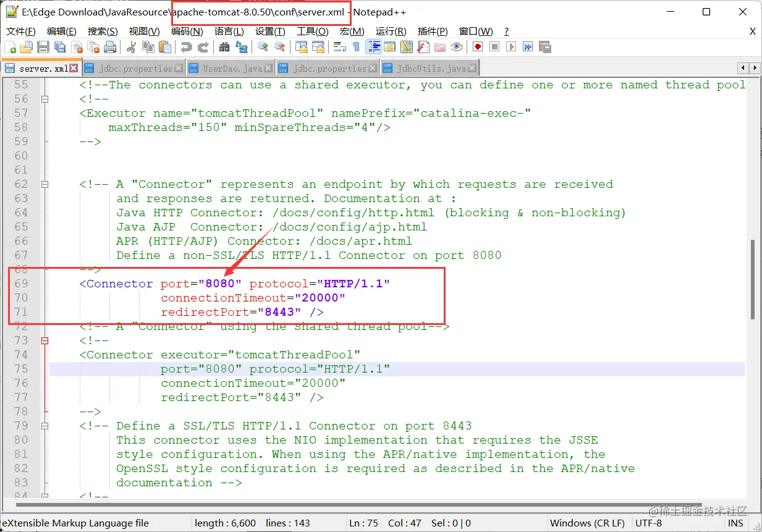Close the server.xml tab

coord(74,69)
